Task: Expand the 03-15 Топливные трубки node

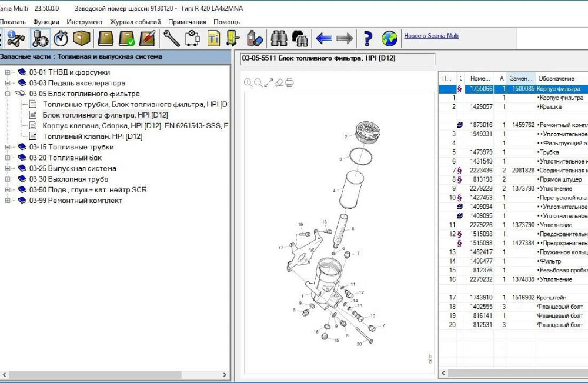Action: click(8, 147)
